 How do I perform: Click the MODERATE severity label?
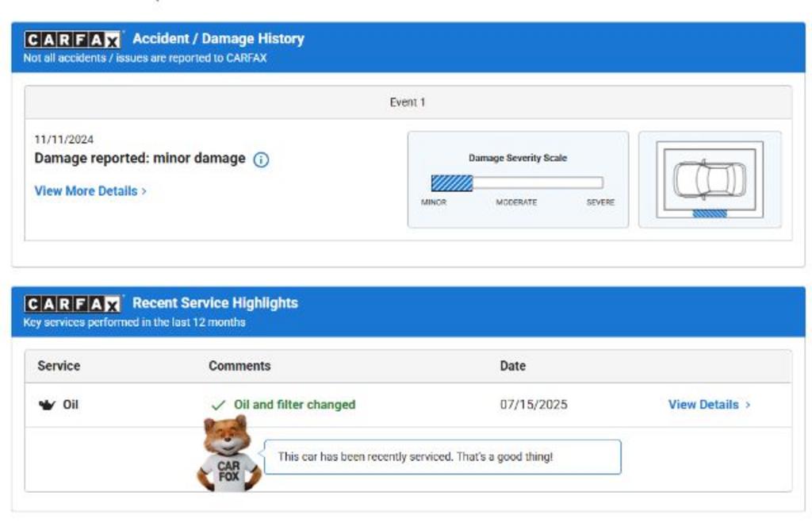pyautogui.click(x=516, y=202)
